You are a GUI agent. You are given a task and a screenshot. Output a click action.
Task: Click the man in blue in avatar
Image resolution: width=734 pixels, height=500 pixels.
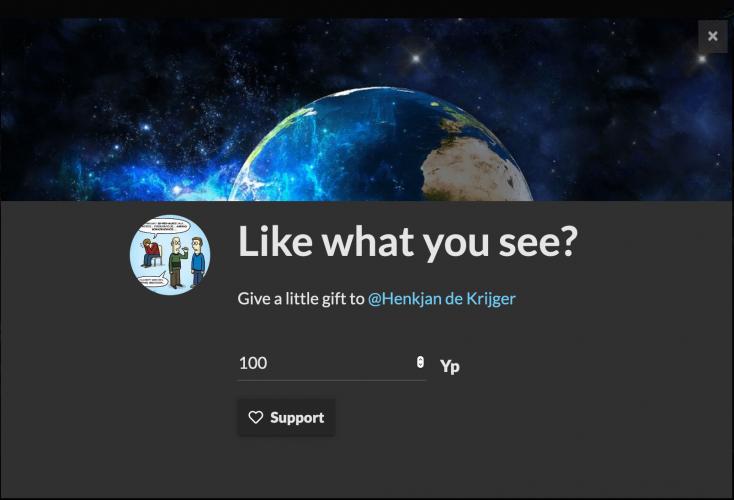pos(198,261)
